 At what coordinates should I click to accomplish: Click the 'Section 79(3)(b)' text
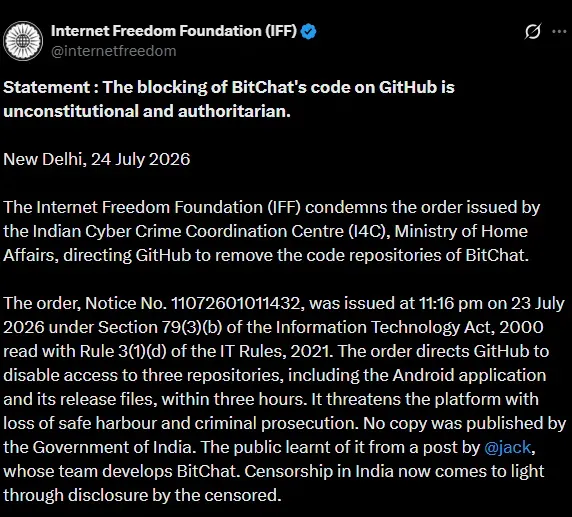coord(160,327)
